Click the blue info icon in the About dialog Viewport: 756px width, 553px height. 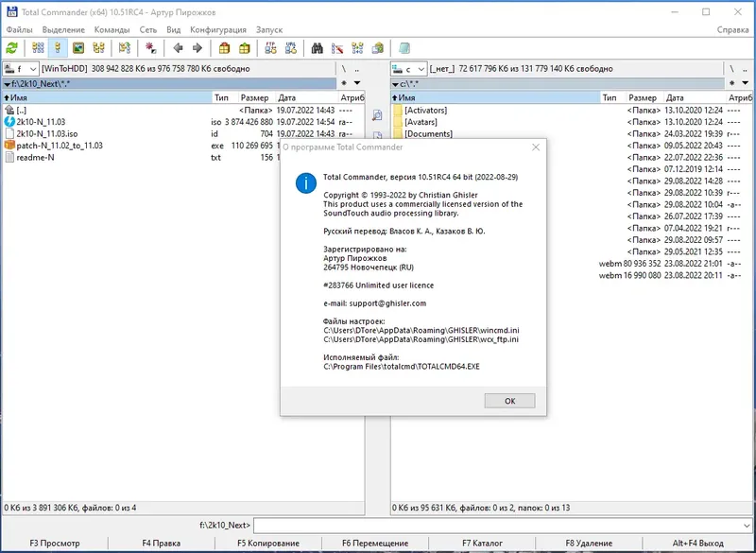(x=305, y=183)
